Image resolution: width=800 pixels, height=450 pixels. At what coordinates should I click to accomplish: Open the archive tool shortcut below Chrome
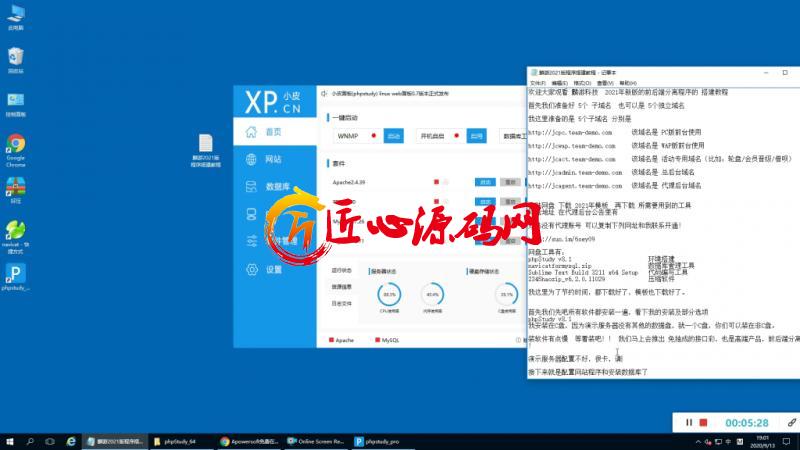[x=15, y=190]
